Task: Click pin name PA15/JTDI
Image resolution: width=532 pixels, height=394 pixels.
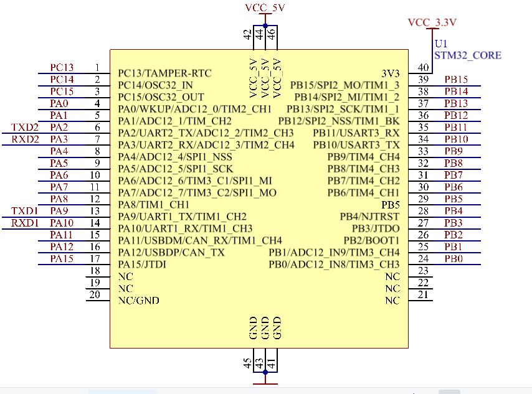Action: 142,265
